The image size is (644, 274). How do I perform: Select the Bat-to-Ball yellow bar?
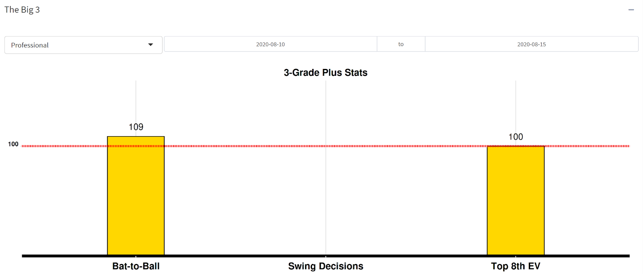pos(136,196)
